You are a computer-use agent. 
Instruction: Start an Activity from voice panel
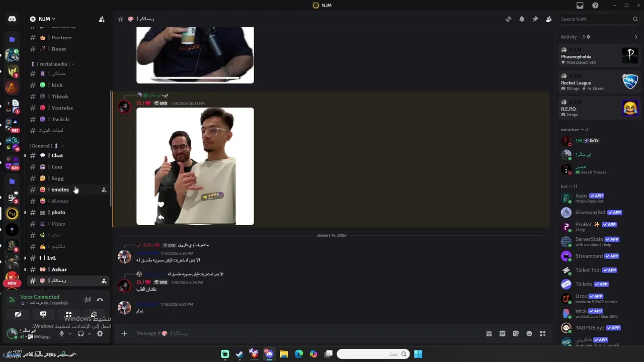(x=68, y=315)
